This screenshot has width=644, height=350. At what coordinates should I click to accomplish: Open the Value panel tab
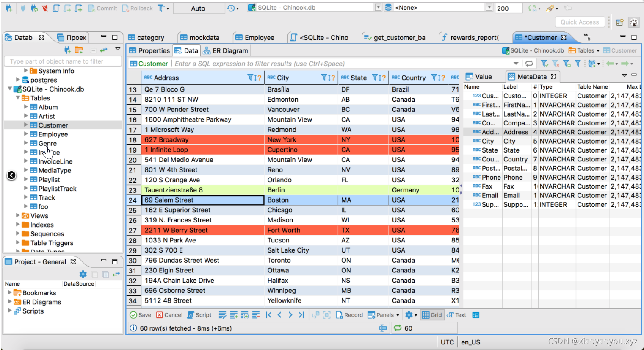479,77
